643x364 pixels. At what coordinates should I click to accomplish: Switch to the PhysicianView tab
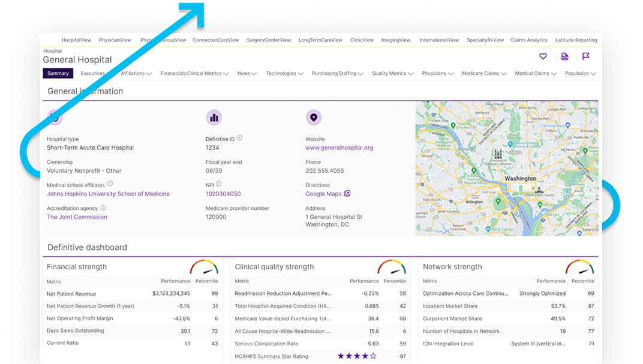tap(115, 40)
